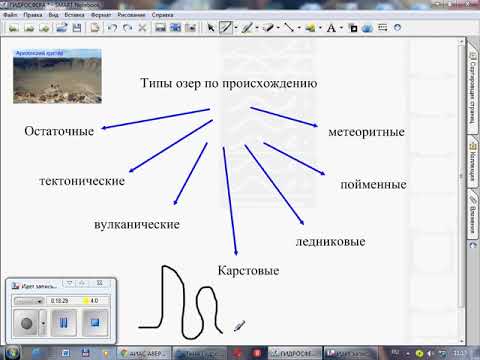
Task: Open a file using the folder icon
Action: (62, 28)
